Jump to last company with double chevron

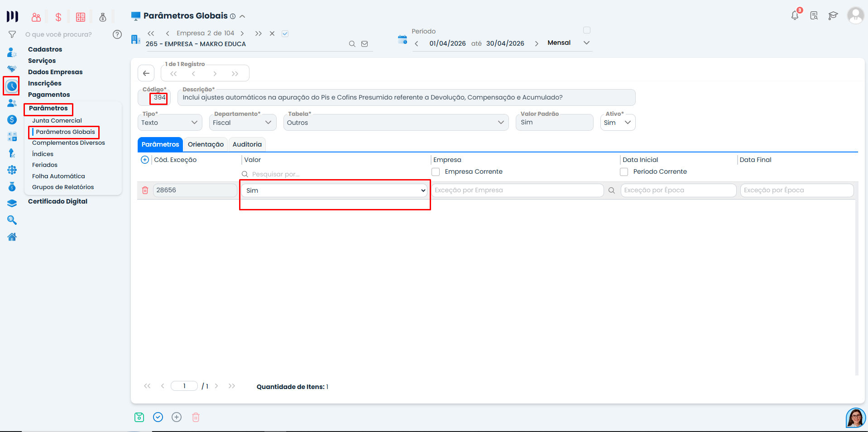258,33
